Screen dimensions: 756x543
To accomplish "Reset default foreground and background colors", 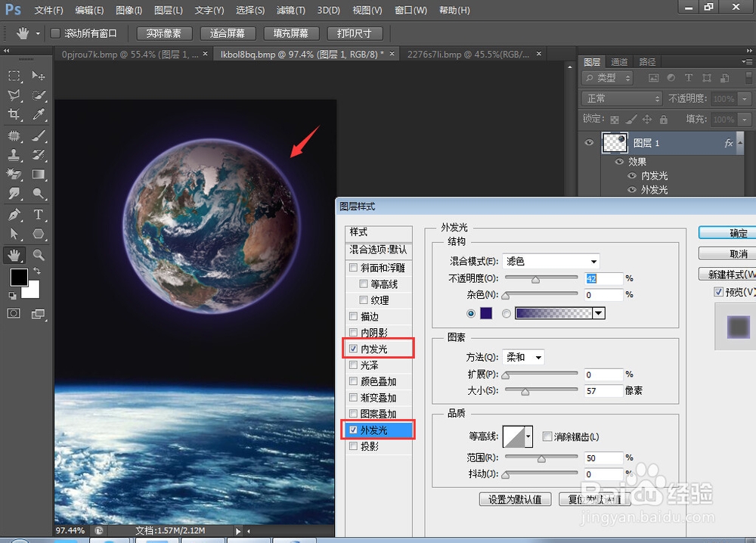I will [x=13, y=295].
